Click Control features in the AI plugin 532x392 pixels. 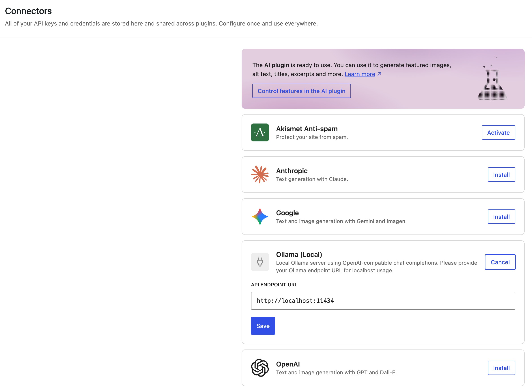301,91
